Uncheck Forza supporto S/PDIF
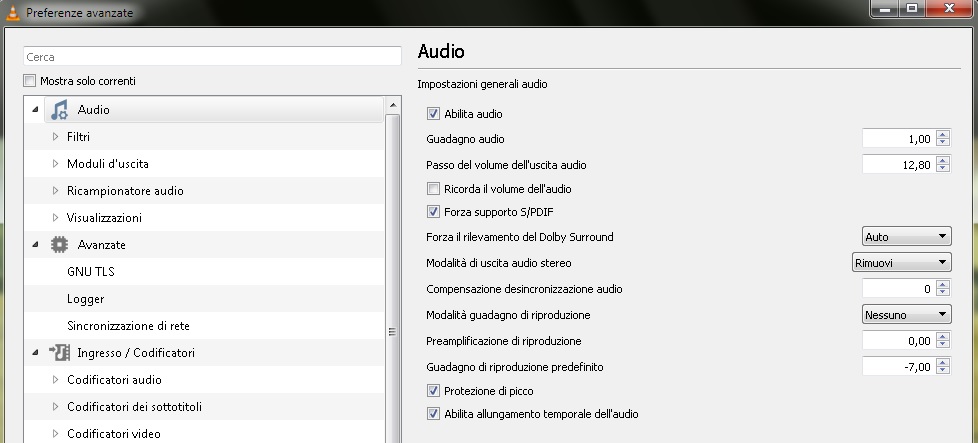 [x=433, y=212]
